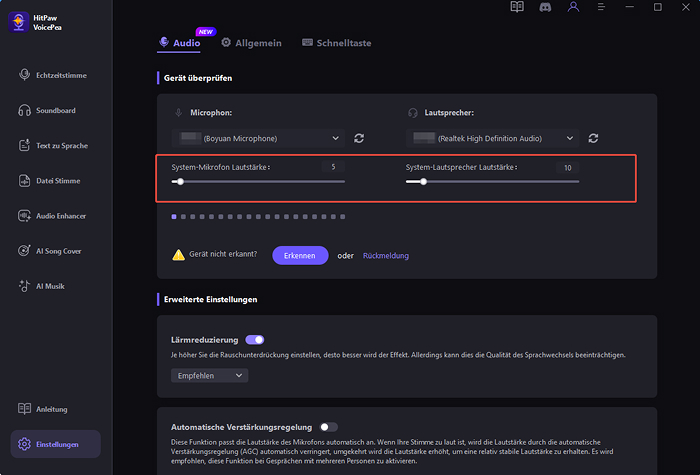Click the microphone level meter dots
Screen dimensions: 700x475
click(258, 217)
